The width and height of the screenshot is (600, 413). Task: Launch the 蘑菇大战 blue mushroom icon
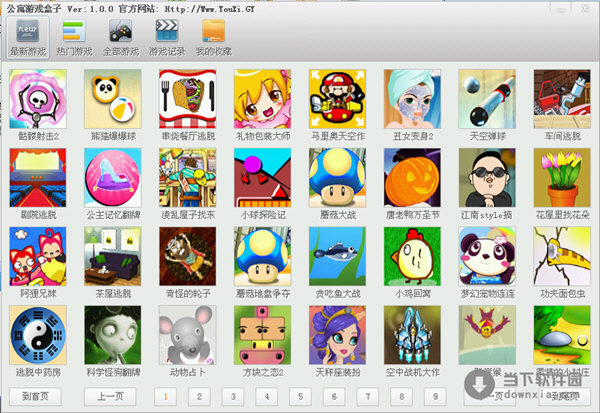[x=338, y=178]
